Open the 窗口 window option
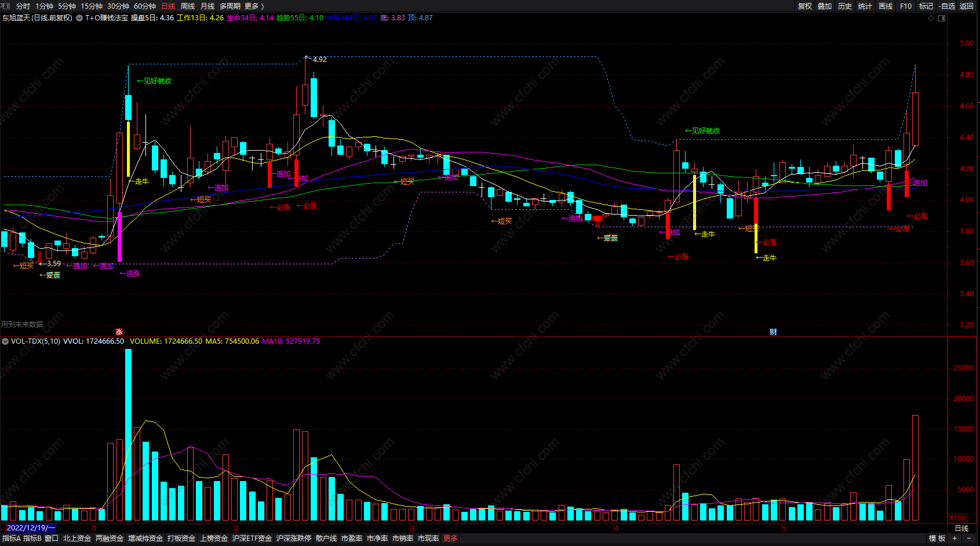Screen dimensions: 980x546 [x=52, y=538]
